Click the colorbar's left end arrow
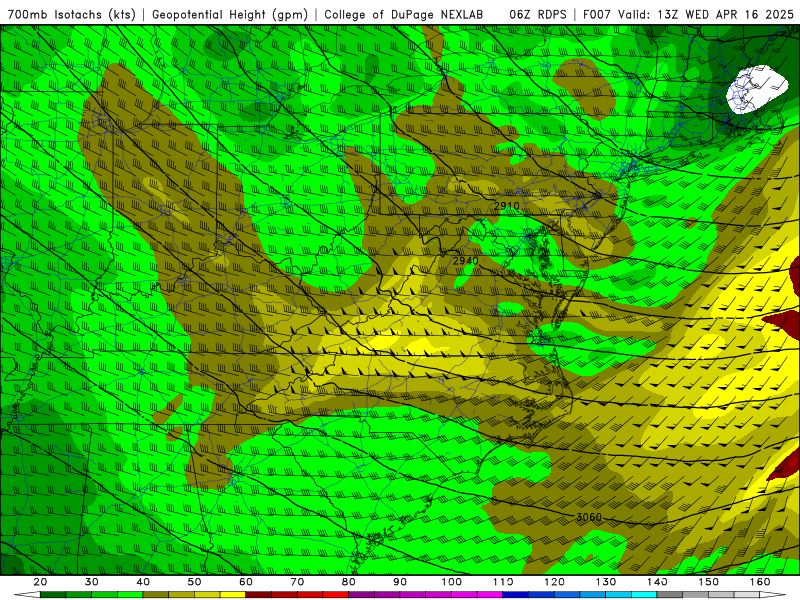This screenshot has height=600, width=800. (27, 594)
